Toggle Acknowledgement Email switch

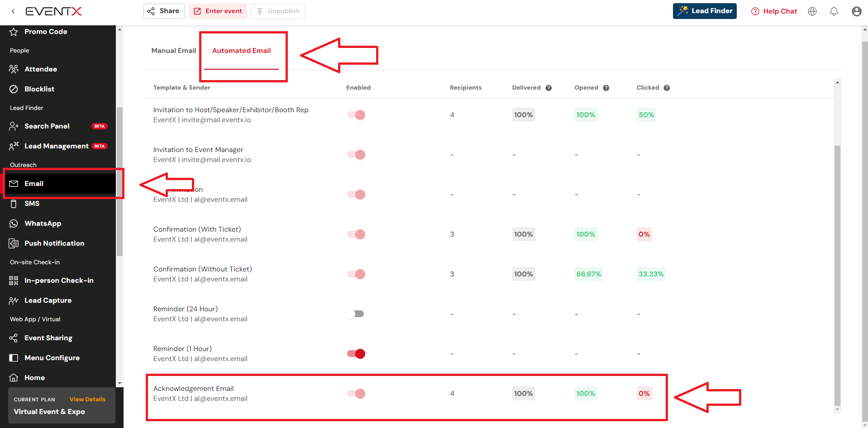point(356,394)
